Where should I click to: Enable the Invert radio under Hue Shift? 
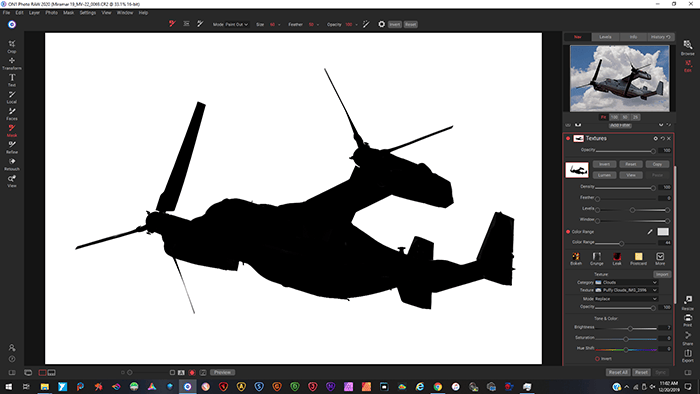pyautogui.click(x=597, y=358)
